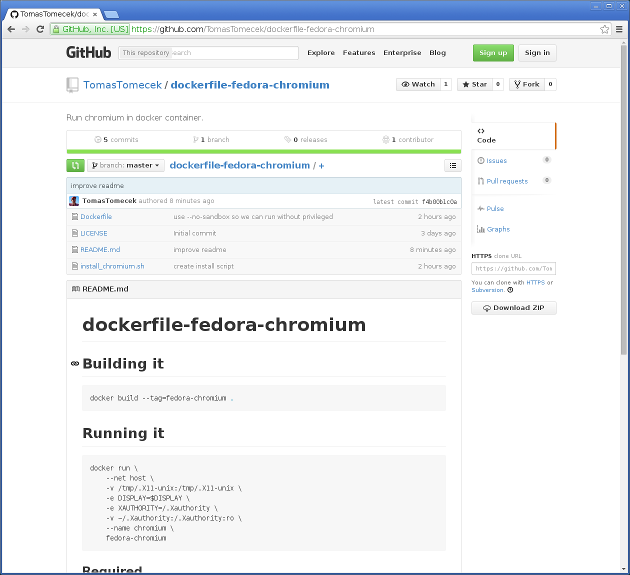
Task: Click the Star button
Action: click(475, 84)
